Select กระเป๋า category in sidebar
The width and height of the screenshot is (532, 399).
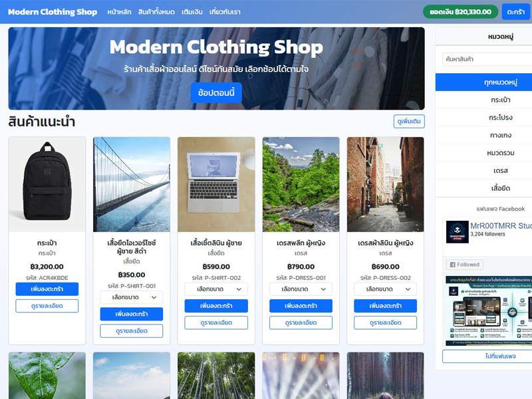tap(501, 100)
